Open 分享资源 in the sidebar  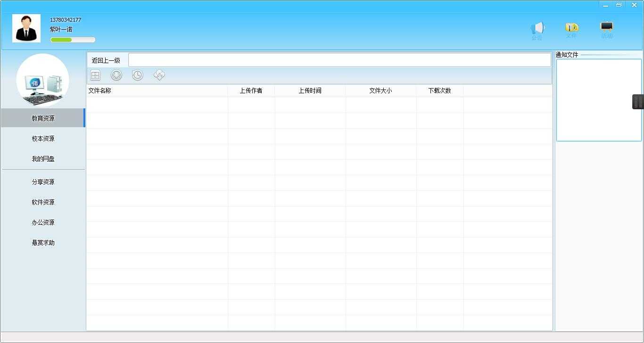click(43, 182)
